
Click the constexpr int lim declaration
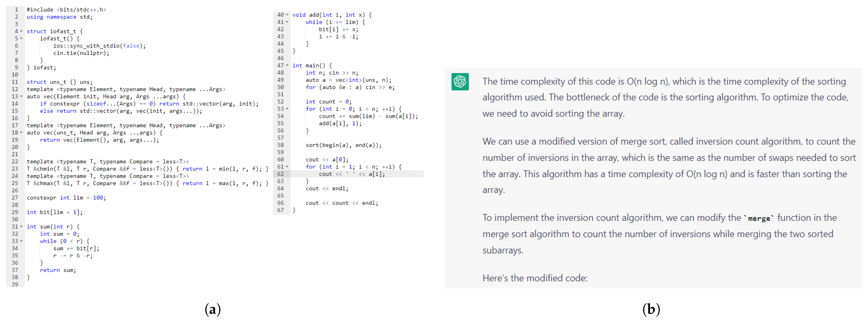point(66,198)
